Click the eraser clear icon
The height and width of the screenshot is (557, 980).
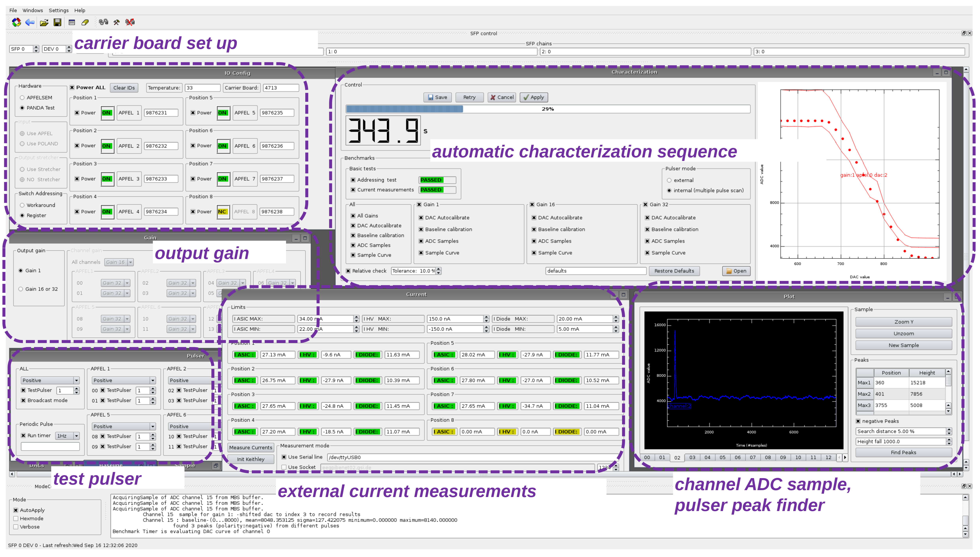[85, 22]
